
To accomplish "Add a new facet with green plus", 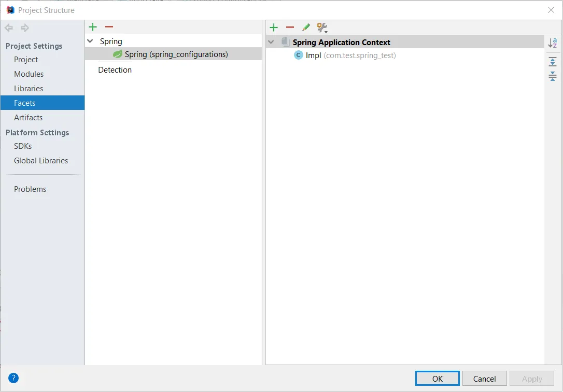I will click(93, 27).
